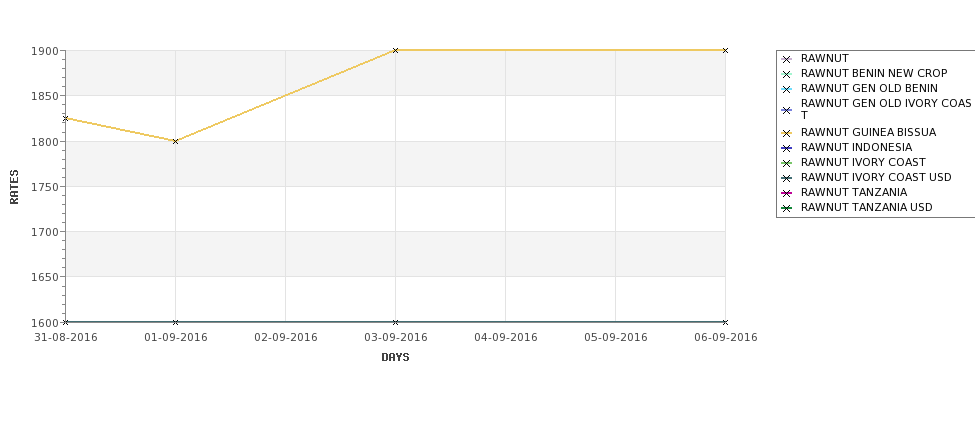Select the RAWNUT GUINEA BISSUA legend label
This screenshot has width=975, height=429.
pos(868,132)
